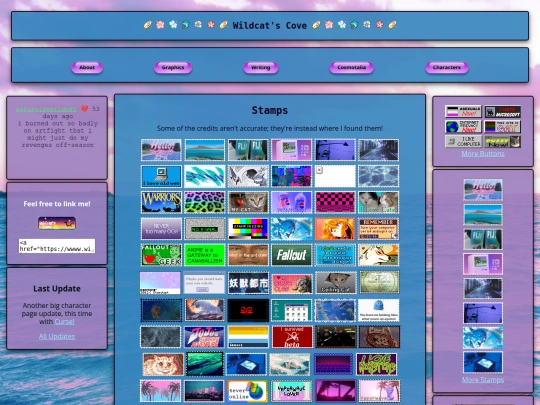Click the 'Last Update' heading
540x405 pixels.
click(x=57, y=289)
